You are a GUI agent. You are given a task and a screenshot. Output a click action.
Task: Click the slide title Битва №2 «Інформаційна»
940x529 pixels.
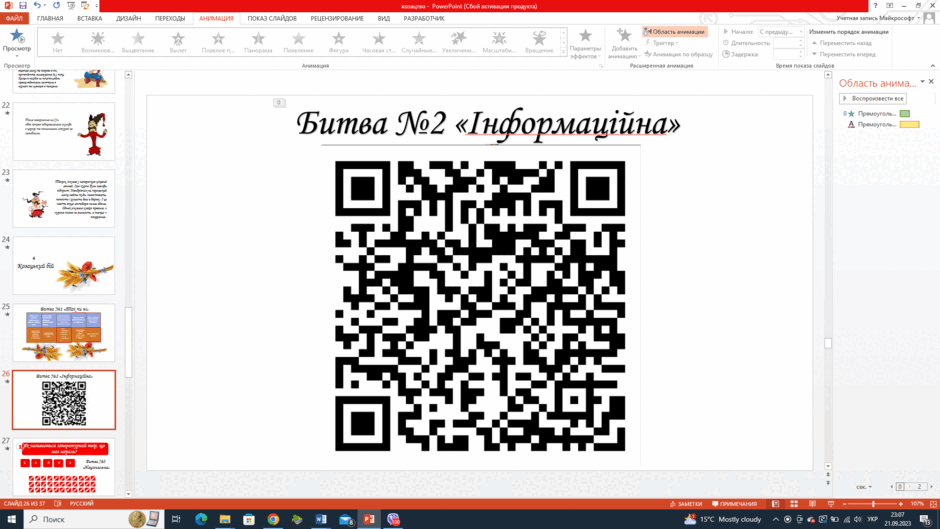click(489, 124)
